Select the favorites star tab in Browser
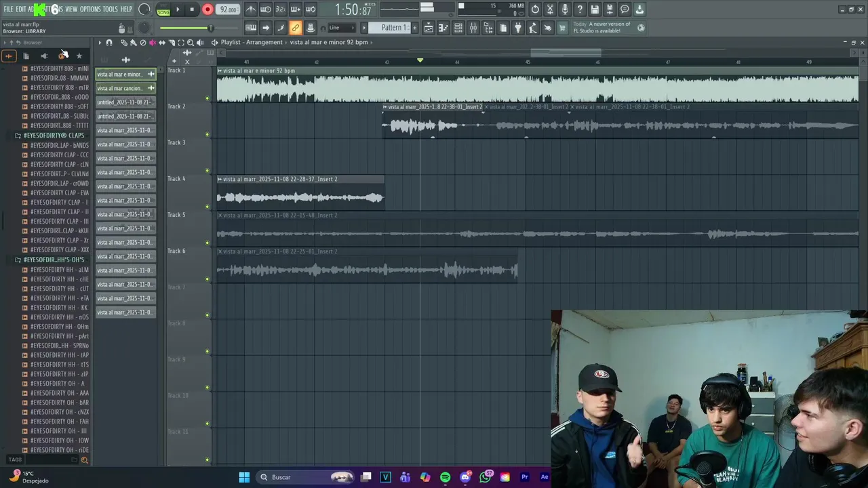The image size is (868, 488). [79, 56]
